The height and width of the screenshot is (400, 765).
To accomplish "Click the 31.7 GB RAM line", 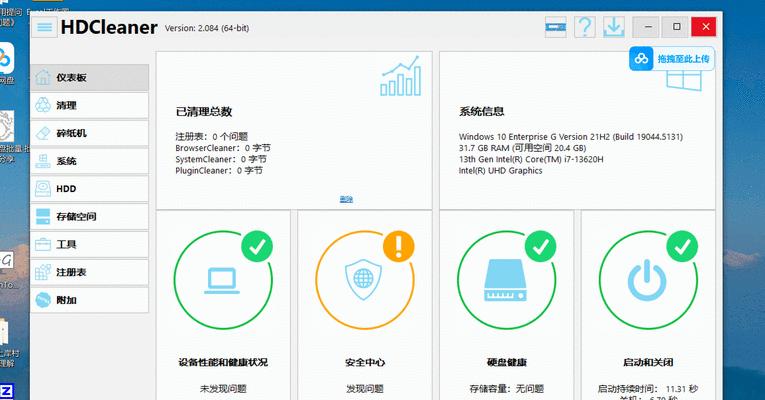I will 523,148.
